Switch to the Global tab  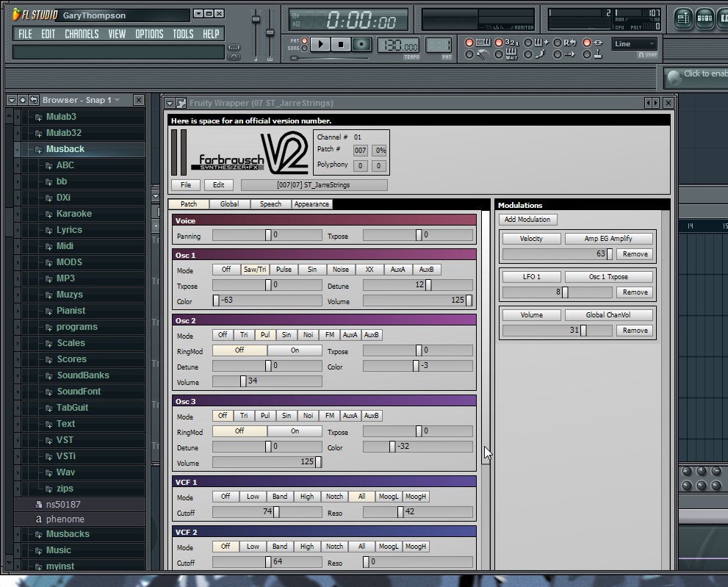229,204
